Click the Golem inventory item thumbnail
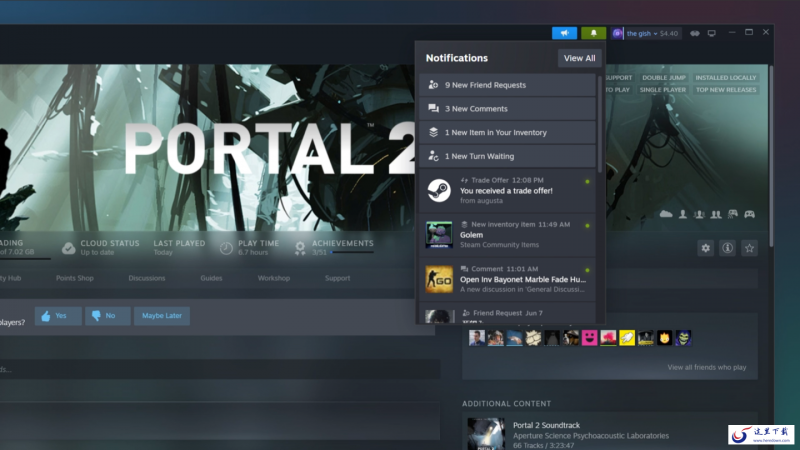Image resolution: width=800 pixels, height=450 pixels. point(439,235)
